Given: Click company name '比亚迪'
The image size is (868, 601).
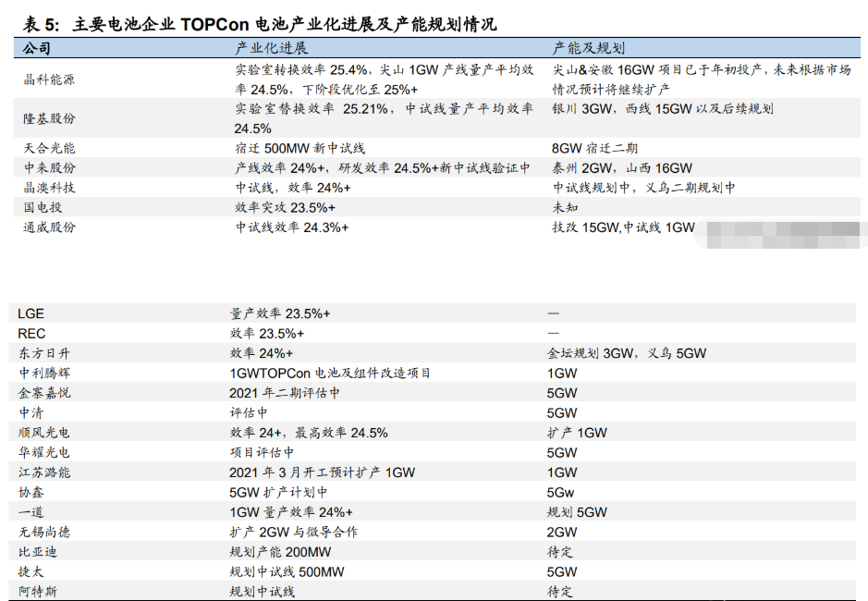Looking at the screenshot, I should (38, 552).
